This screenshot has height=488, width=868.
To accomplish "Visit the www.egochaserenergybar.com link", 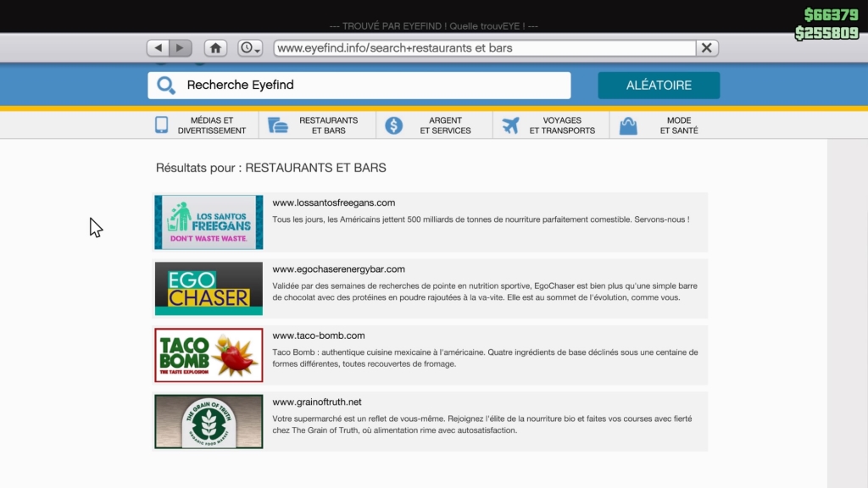I will point(339,269).
